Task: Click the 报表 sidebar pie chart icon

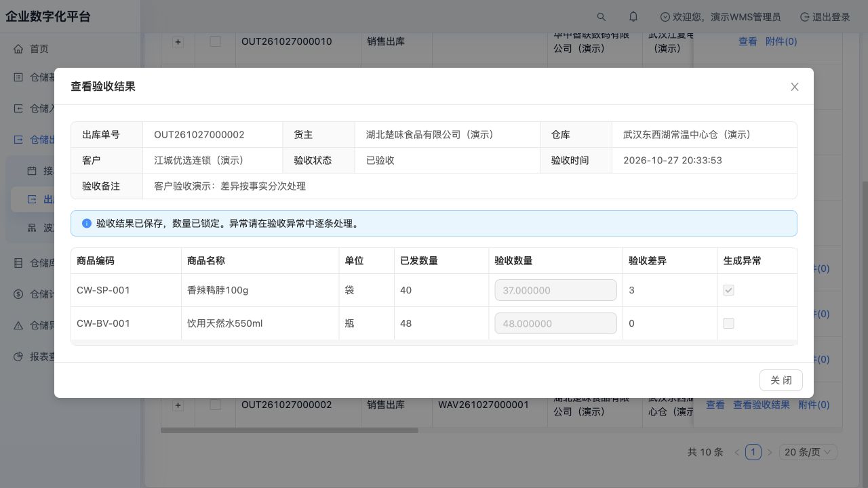Action: (x=18, y=357)
